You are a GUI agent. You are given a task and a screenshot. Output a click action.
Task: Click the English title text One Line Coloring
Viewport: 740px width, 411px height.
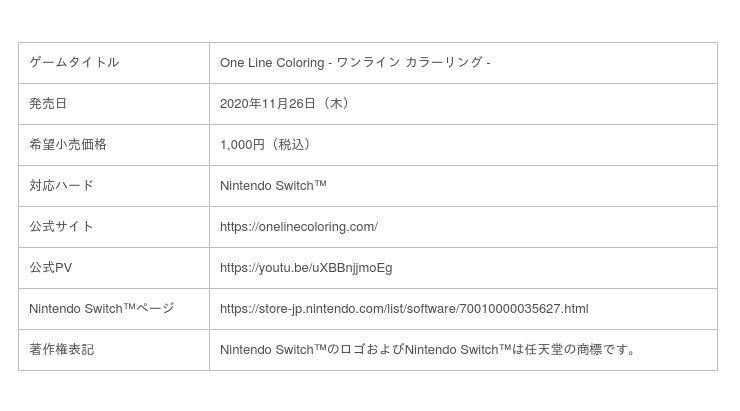(x=271, y=63)
